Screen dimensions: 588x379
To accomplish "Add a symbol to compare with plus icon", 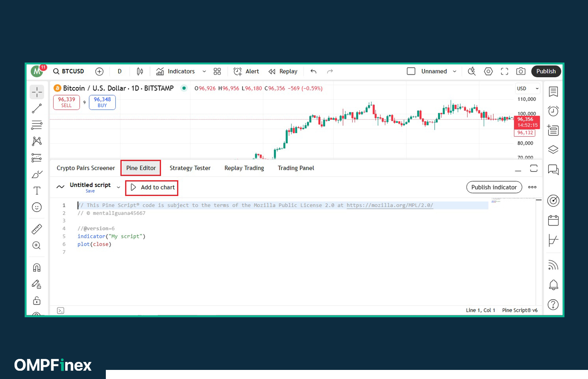I will (x=99, y=71).
